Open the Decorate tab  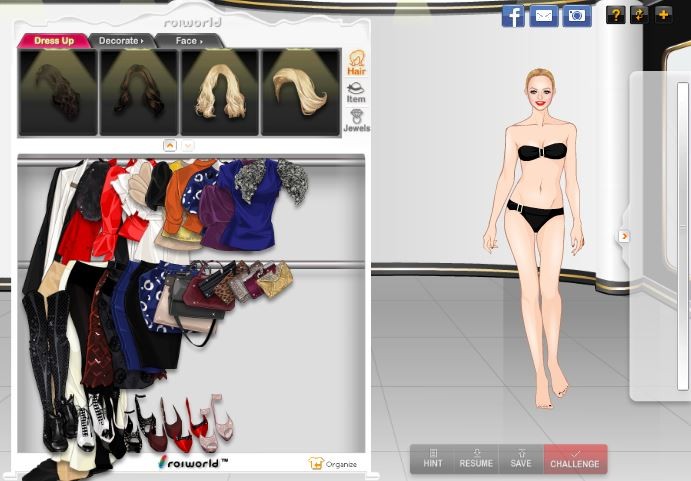(x=121, y=41)
